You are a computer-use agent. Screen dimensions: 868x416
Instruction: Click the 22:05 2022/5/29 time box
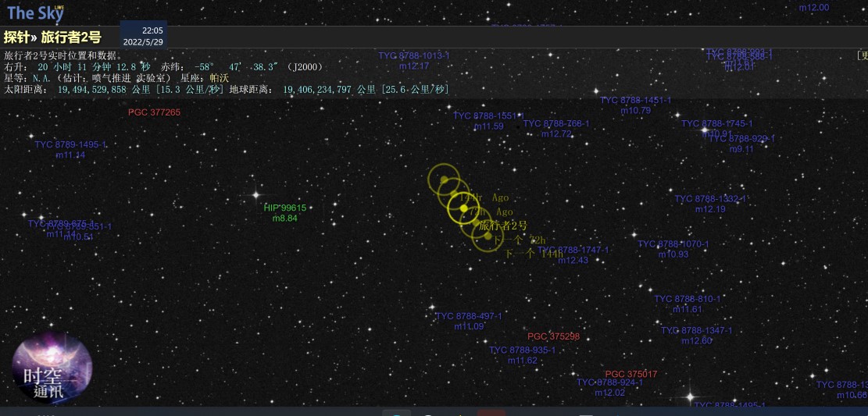144,36
